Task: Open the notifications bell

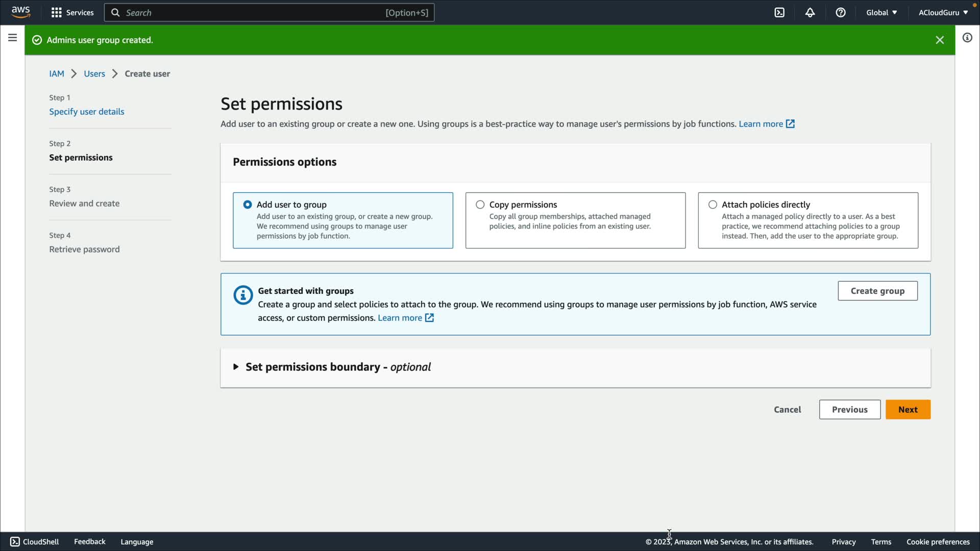Action: pyautogui.click(x=810, y=12)
